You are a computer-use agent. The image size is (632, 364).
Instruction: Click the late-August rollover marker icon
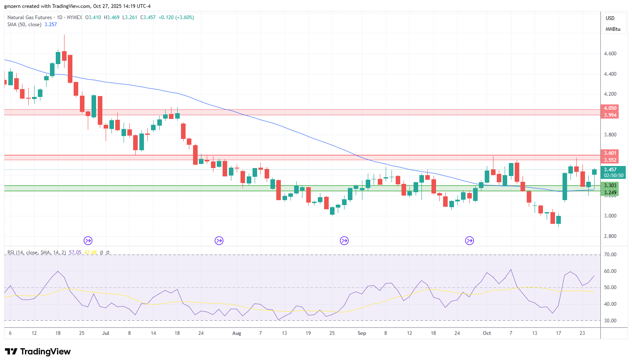click(344, 240)
